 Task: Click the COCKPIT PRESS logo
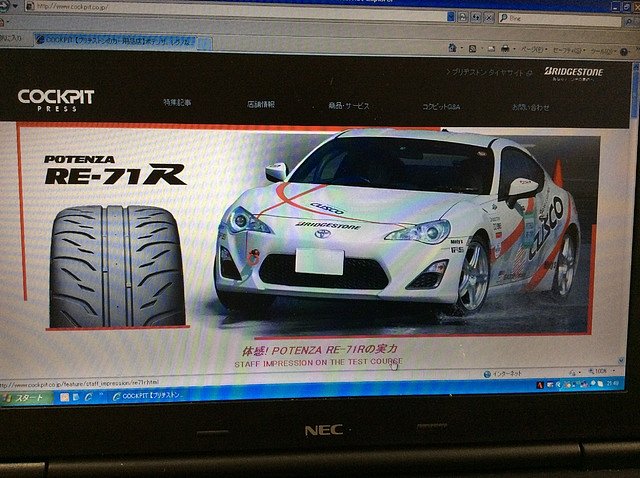[56, 100]
